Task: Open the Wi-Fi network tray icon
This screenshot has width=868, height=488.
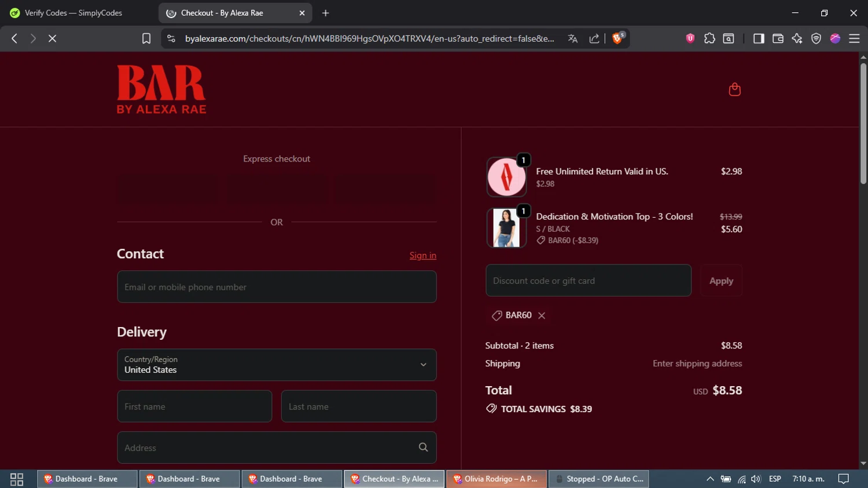Action: pyautogui.click(x=741, y=479)
